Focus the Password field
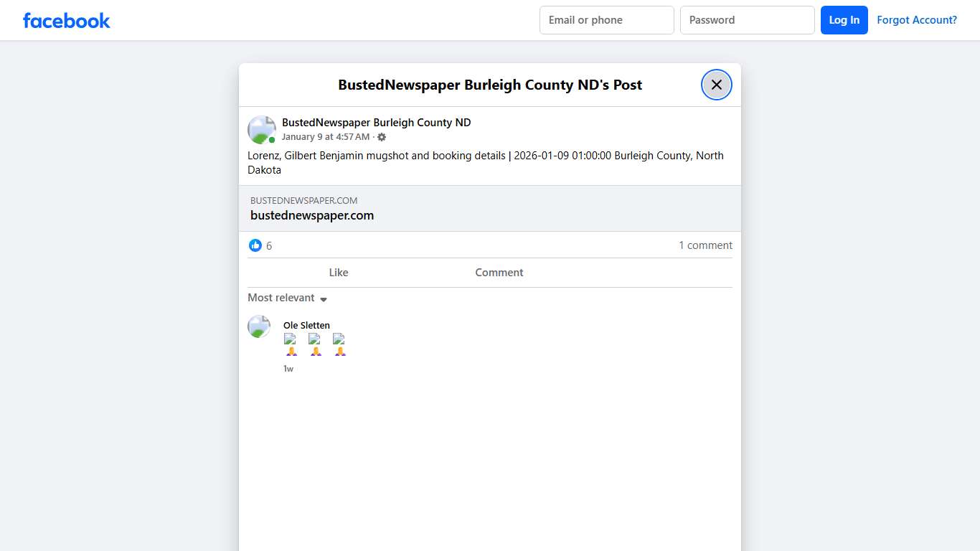This screenshot has height=551, width=980. (x=747, y=20)
